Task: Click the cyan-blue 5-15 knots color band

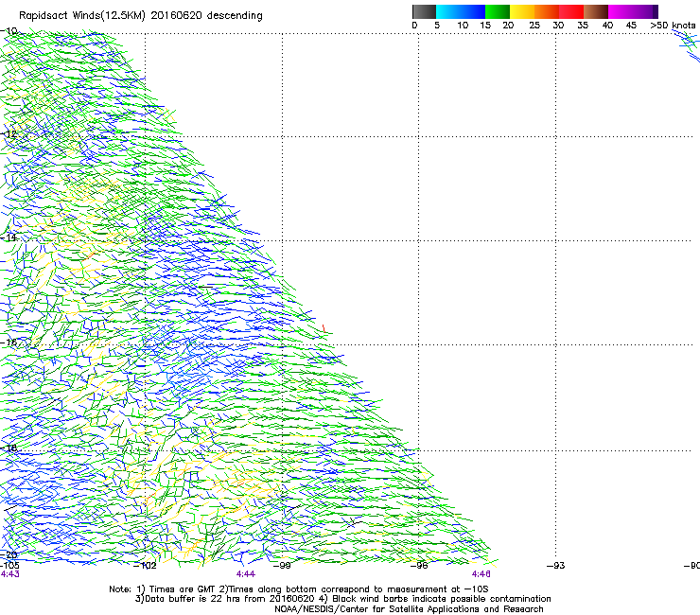Action: [x=461, y=11]
